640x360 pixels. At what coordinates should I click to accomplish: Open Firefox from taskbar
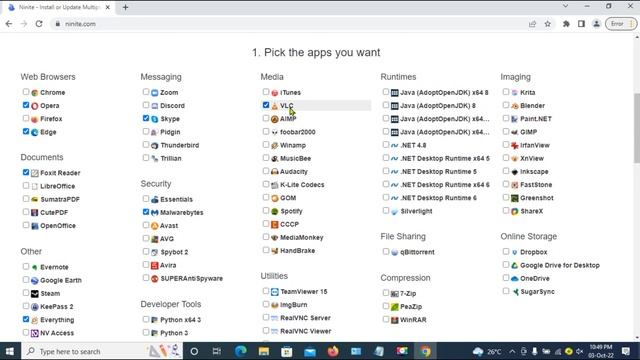click(333, 351)
